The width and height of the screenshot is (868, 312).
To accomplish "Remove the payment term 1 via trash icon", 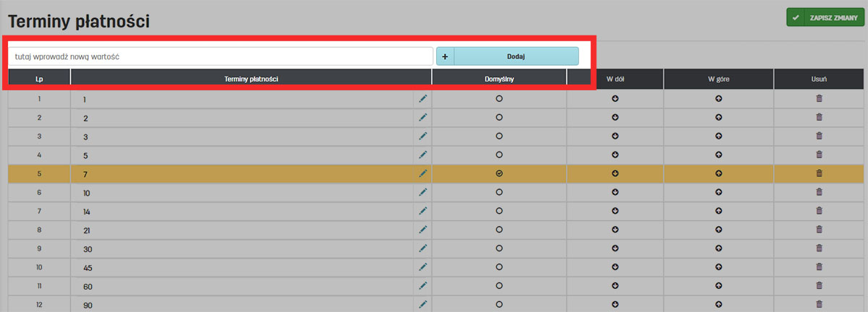I will point(819,98).
